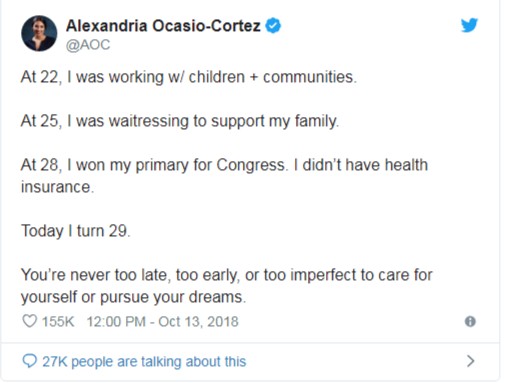The width and height of the screenshot is (505, 383).
Task: Click the "You're never too late" line
Action: point(227,275)
